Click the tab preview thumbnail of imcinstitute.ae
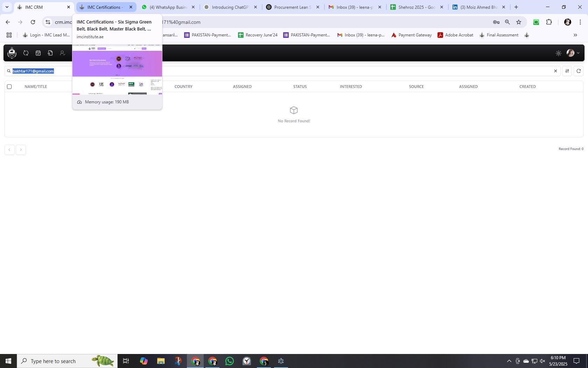Viewport: 588px width, 368px height. point(117,69)
